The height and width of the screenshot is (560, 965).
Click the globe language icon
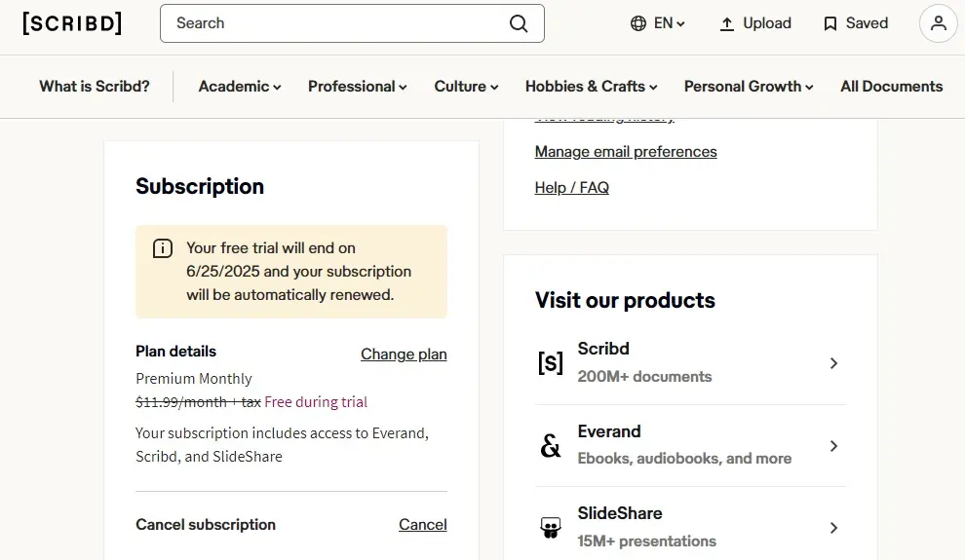tap(638, 23)
